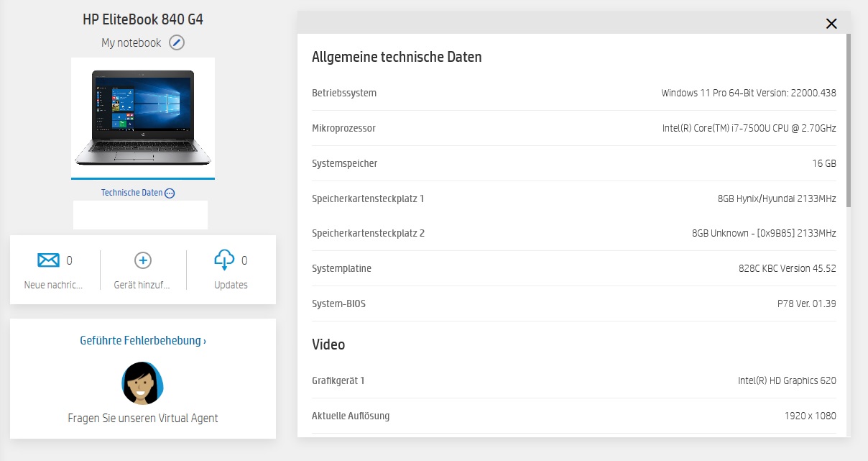
Task: Click the Virtual Agent avatar
Action: (143, 383)
